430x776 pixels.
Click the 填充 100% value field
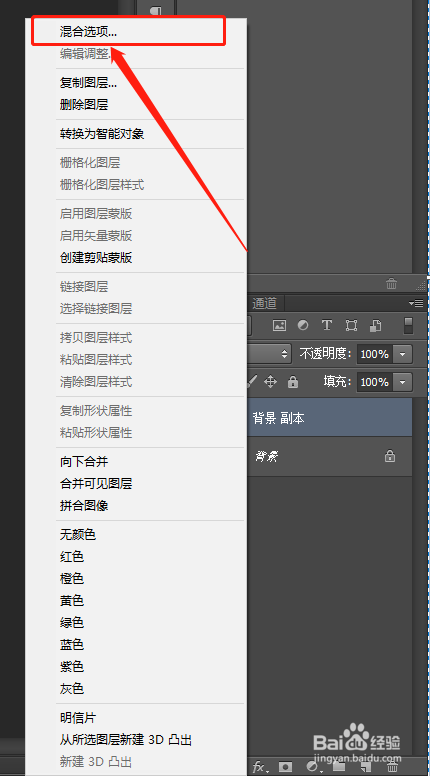pyautogui.click(x=375, y=382)
